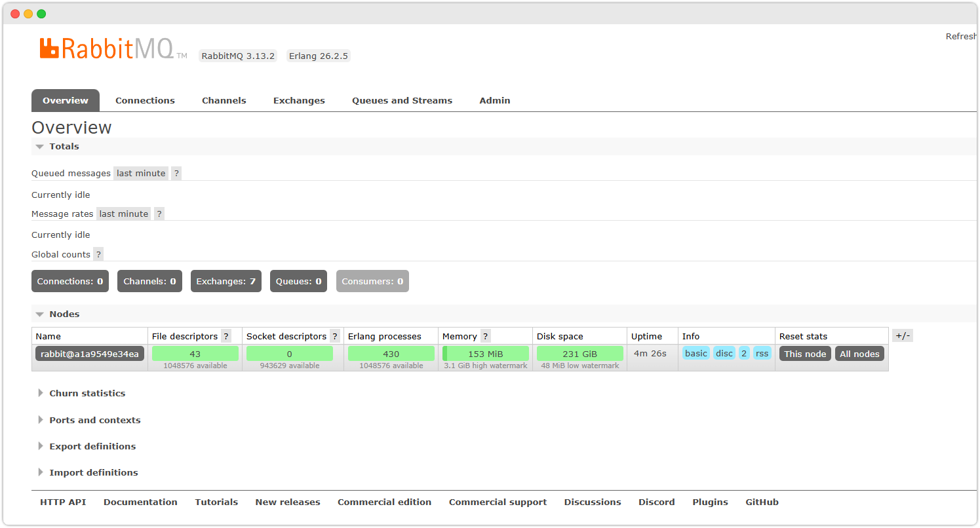This screenshot has width=980, height=528.
Task: Open the Message rates help question mark
Action: [x=159, y=214]
